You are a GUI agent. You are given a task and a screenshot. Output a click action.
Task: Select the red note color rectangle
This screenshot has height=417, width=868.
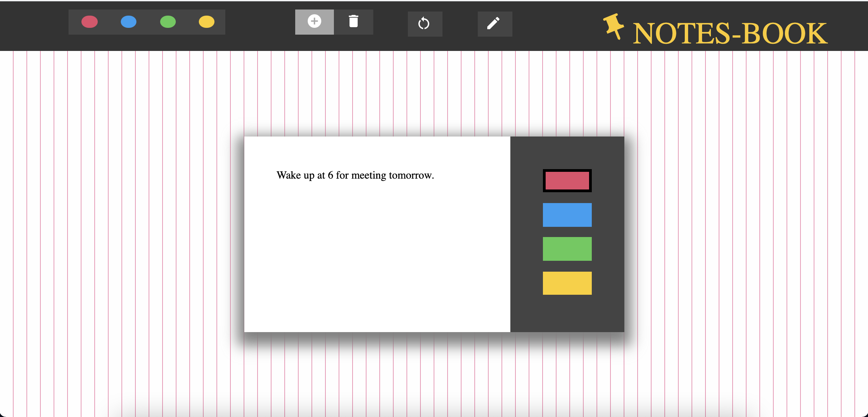click(x=567, y=181)
